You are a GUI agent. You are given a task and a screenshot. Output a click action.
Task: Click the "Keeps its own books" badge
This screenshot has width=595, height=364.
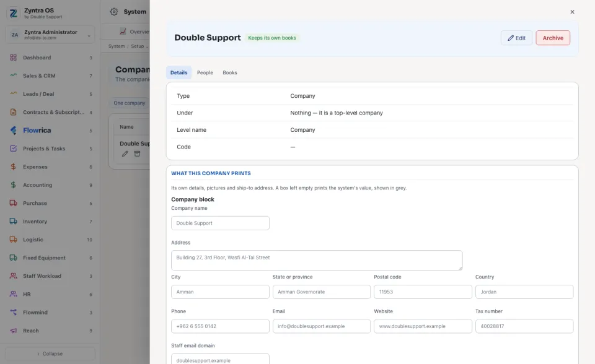(x=272, y=38)
